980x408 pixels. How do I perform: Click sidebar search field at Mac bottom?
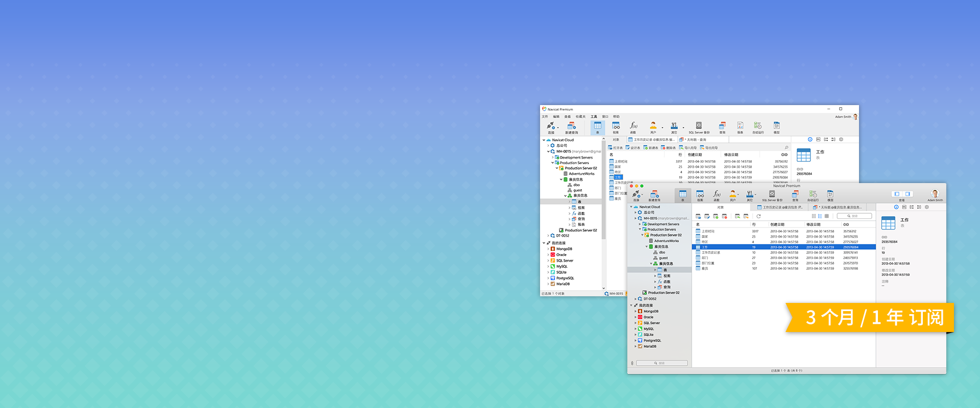[x=661, y=363]
